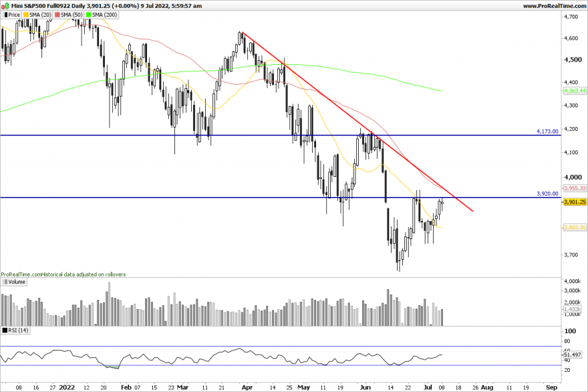This screenshot has height=392, width=588.
Task: Click the 1,432k volume value tag
Action: [573, 309]
